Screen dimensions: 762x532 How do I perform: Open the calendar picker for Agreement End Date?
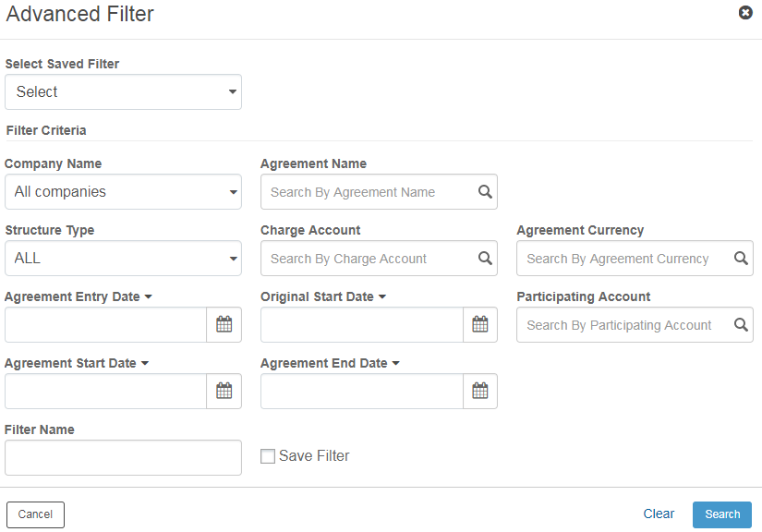coord(480,391)
